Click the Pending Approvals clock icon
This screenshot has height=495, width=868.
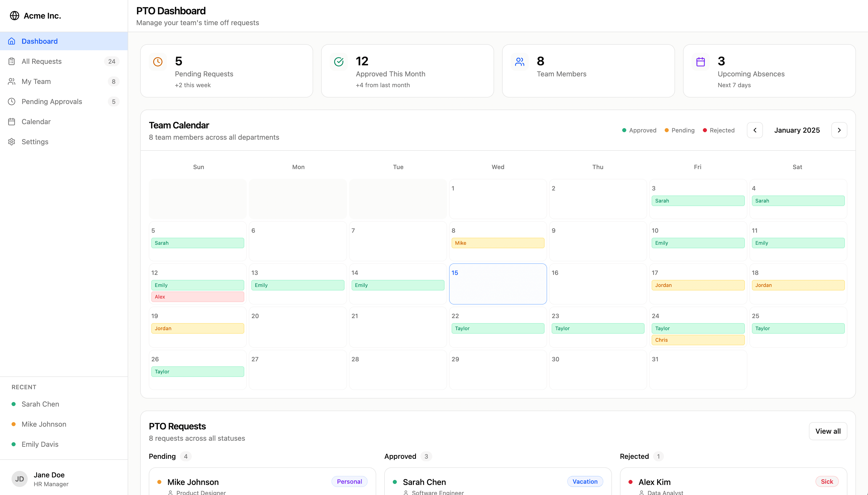(x=12, y=101)
